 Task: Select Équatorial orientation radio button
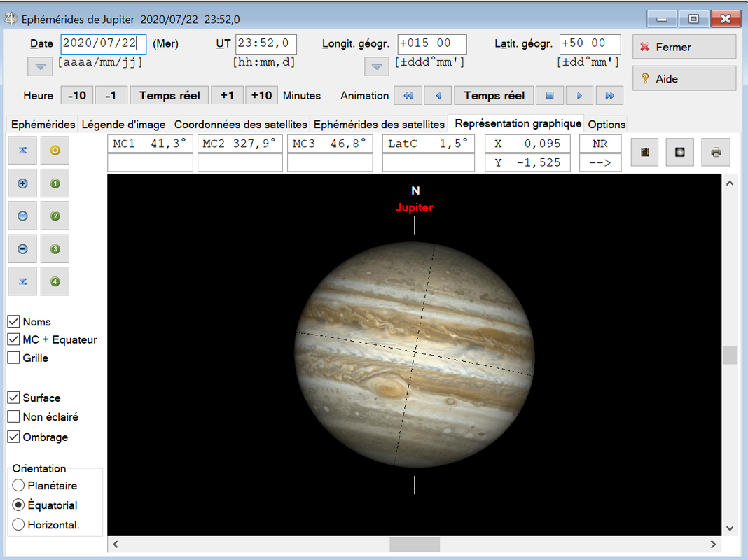pos(18,505)
